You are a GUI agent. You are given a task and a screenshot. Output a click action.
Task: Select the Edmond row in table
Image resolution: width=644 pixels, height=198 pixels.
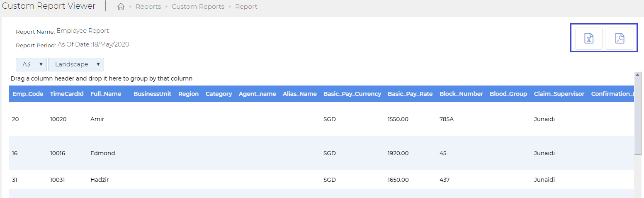(321, 153)
